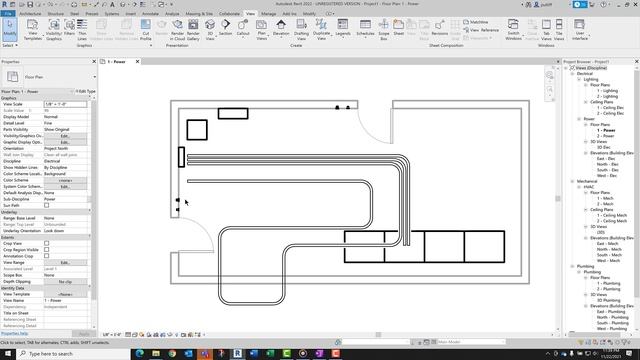Viewport: 640px width, 360px height.
Task: Select the Modify tool
Action: 10,29
